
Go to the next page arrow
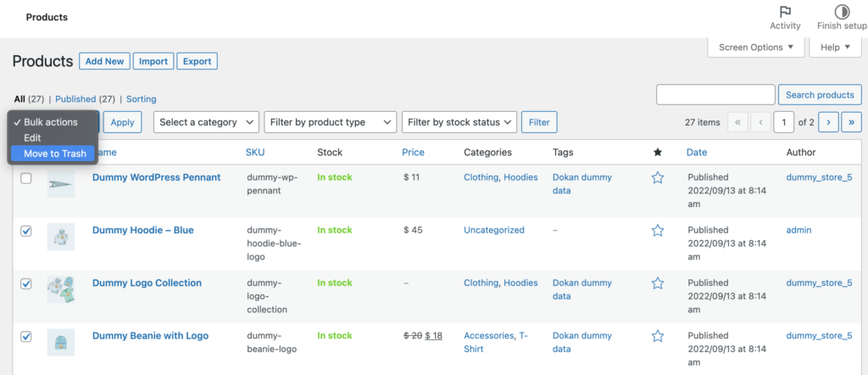828,122
